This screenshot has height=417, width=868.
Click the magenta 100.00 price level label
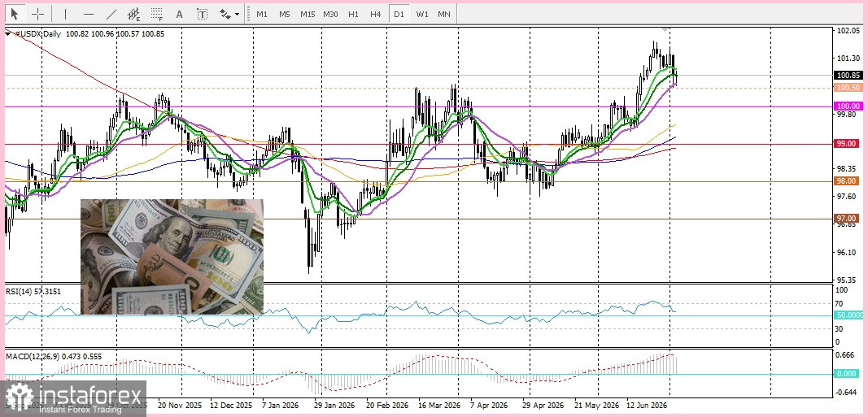click(x=848, y=106)
